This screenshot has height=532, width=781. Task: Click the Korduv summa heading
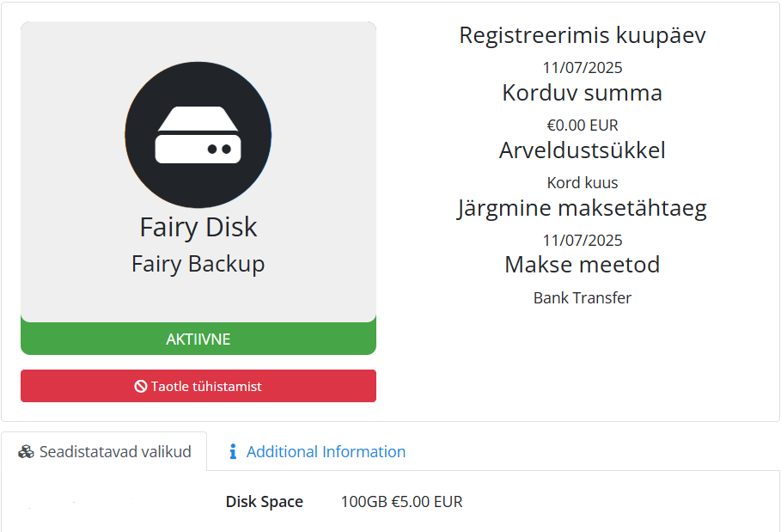[x=583, y=93]
